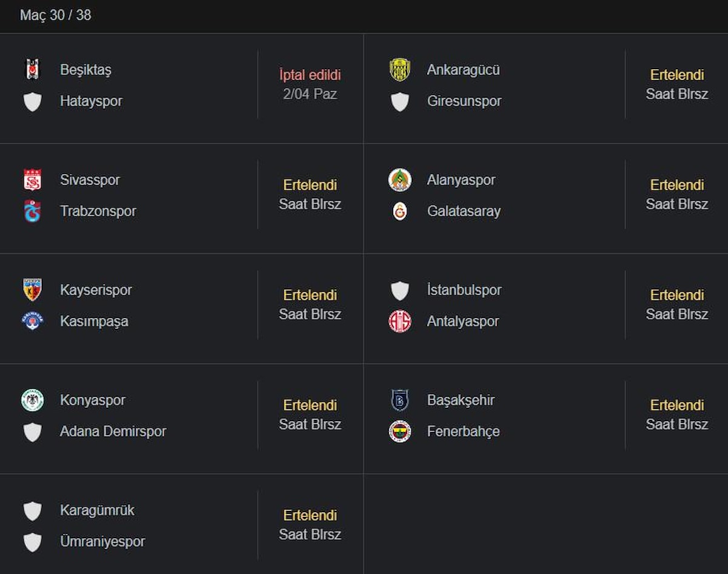The image size is (728, 574).
Task: Click the Beşiktaş club crest icon
Action: (32, 70)
